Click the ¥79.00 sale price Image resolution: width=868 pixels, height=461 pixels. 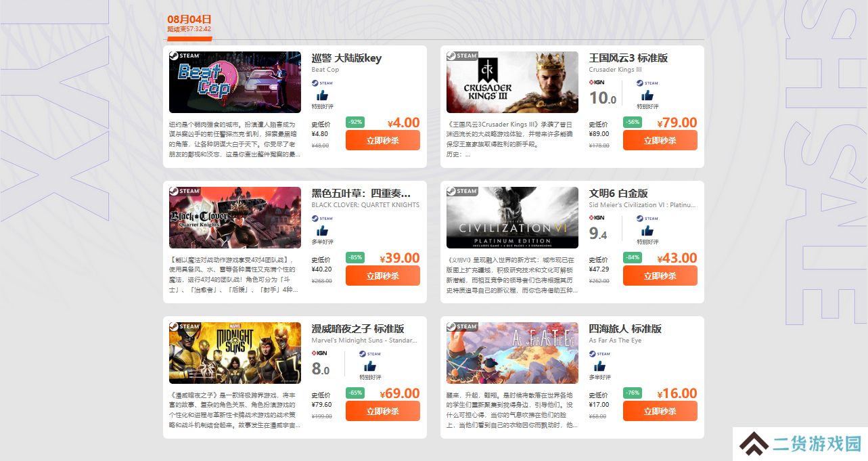tap(677, 123)
